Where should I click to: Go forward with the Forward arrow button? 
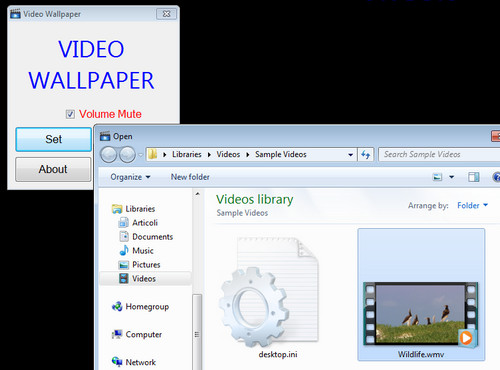pyautogui.click(x=127, y=154)
